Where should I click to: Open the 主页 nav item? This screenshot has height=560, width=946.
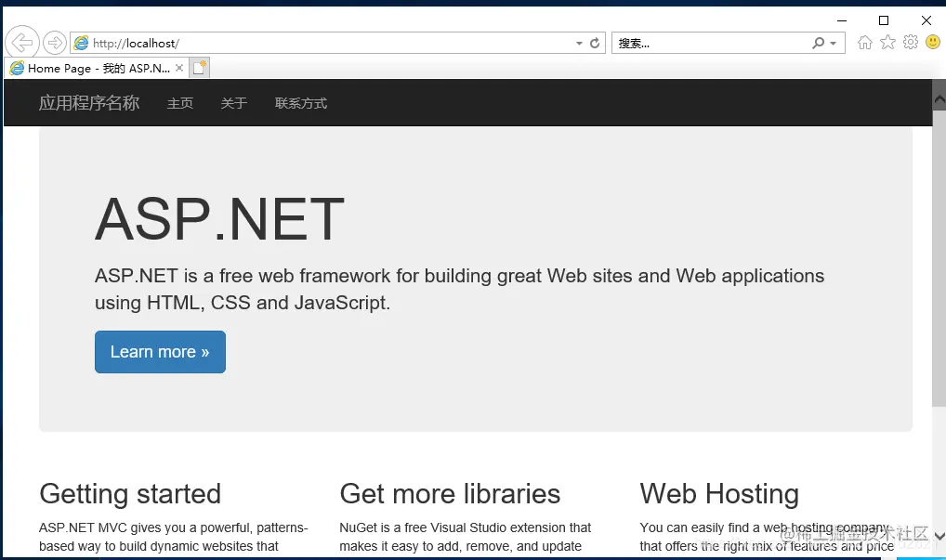click(180, 104)
